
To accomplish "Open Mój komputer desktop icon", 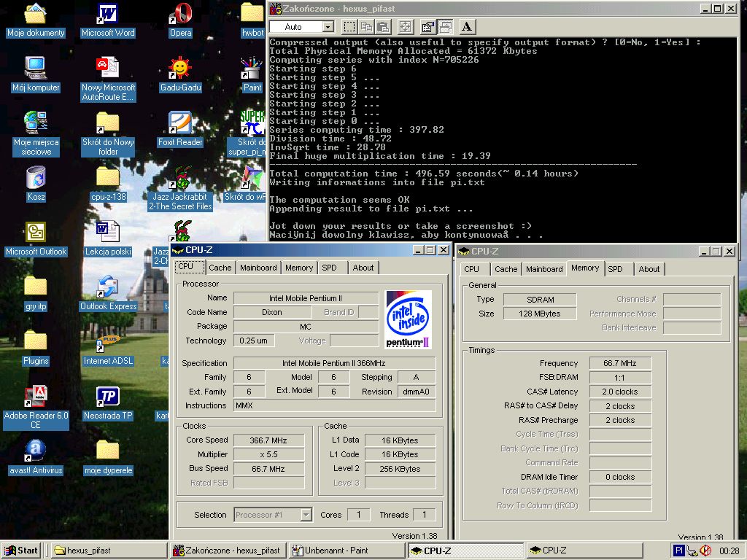I will pyautogui.click(x=36, y=75).
